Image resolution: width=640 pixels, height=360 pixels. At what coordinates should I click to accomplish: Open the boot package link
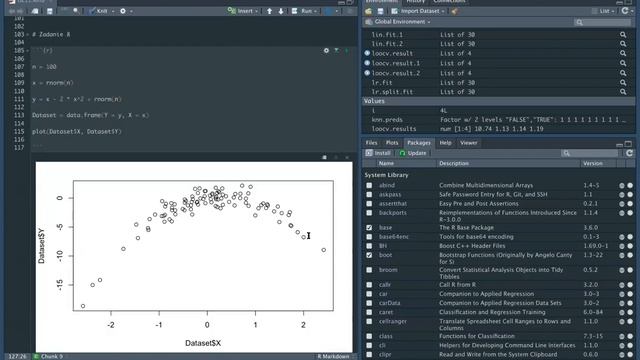tap(385, 255)
